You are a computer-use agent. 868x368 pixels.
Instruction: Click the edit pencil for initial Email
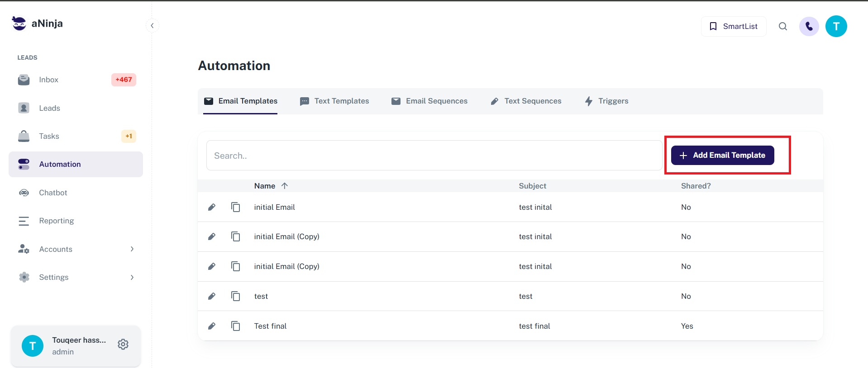(211, 207)
